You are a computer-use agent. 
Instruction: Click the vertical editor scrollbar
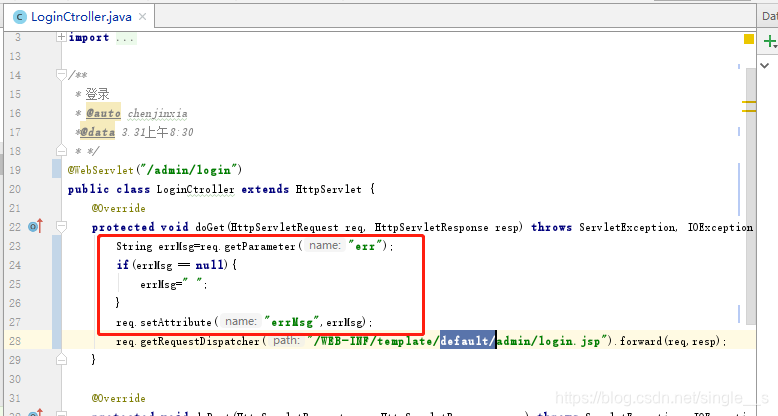tap(750, 196)
